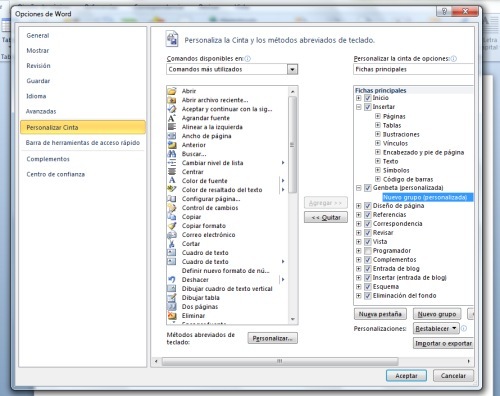Image resolution: width=500 pixels, height=396 pixels.
Task: Open the Color de fuente submenu arrow
Action: pyautogui.click(x=283, y=181)
